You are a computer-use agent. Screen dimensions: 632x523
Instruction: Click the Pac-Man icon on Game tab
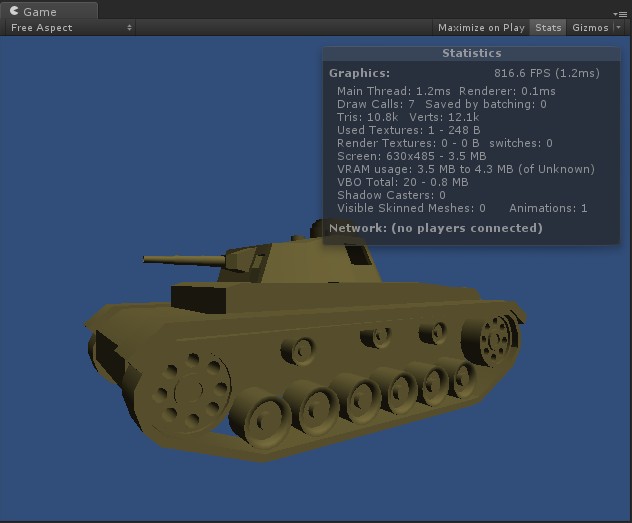(14, 11)
